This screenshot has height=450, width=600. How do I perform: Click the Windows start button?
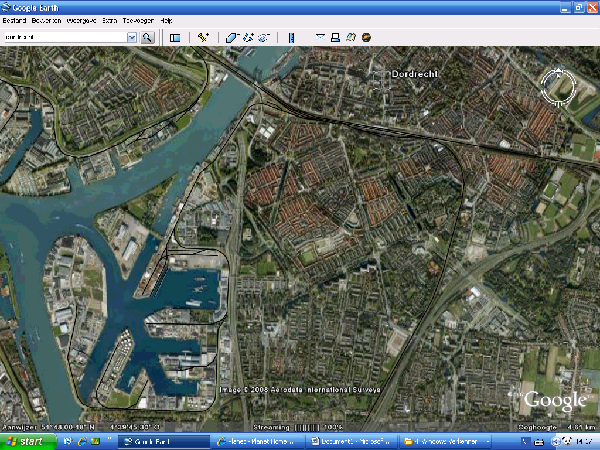click(24, 440)
